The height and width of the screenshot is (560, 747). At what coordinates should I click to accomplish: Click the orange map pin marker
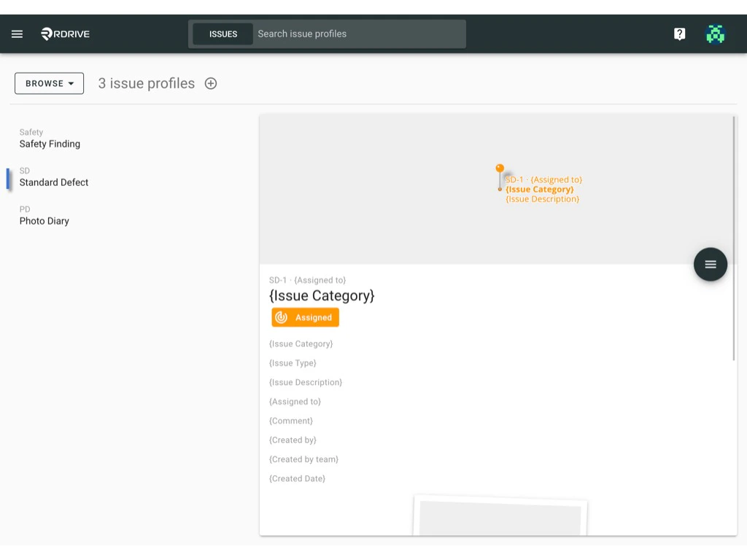pyautogui.click(x=500, y=169)
